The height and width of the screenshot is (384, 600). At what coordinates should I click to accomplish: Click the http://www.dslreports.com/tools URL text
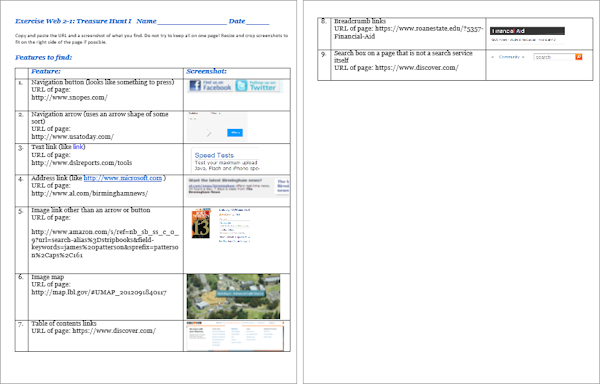point(82,163)
